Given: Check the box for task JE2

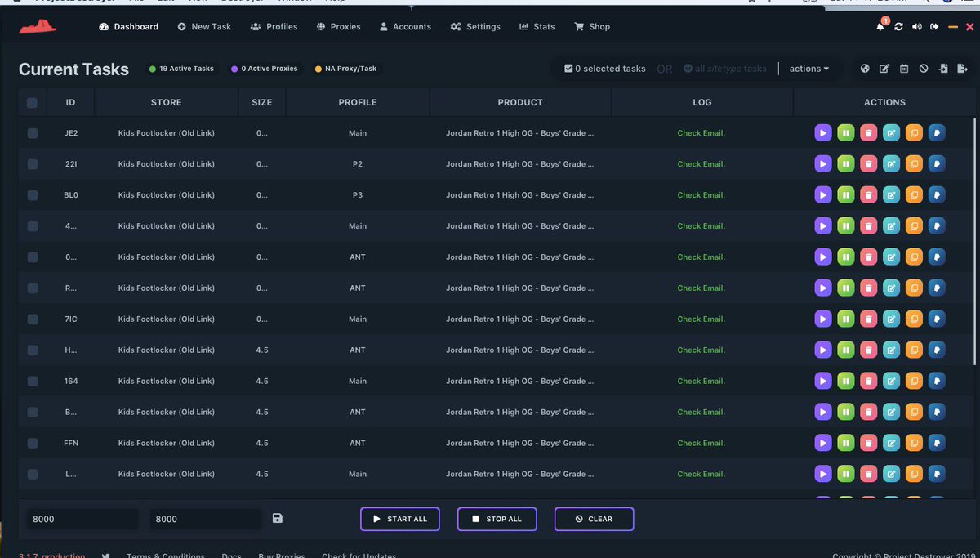Looking at the screenshot, I should coord(32,133).
